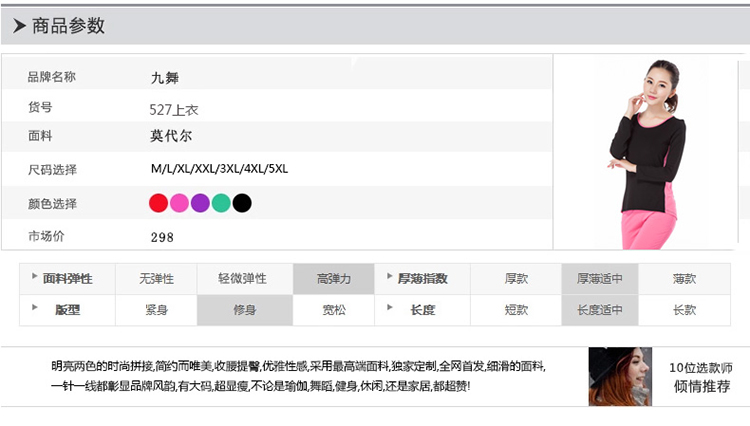This screenshot has width=750, height=426.
Task: Select the 长度适中 length cell
Action: coord(599,310)
